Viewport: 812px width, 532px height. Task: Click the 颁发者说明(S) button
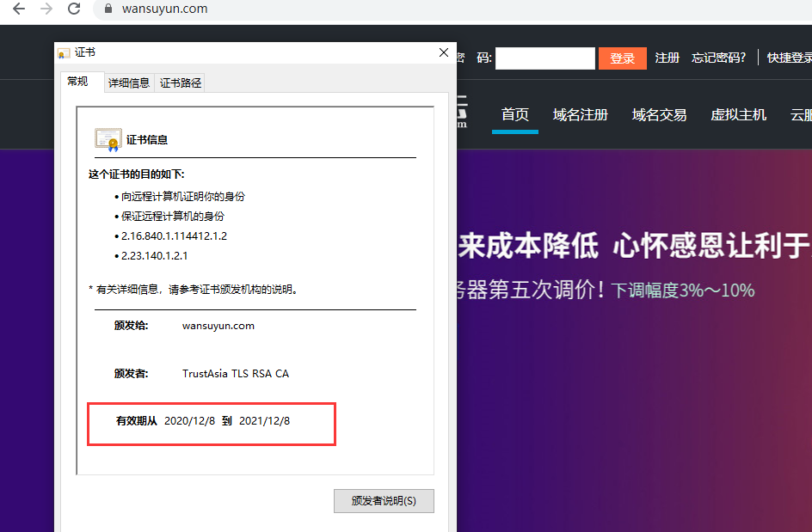click(x=384, y=501)
